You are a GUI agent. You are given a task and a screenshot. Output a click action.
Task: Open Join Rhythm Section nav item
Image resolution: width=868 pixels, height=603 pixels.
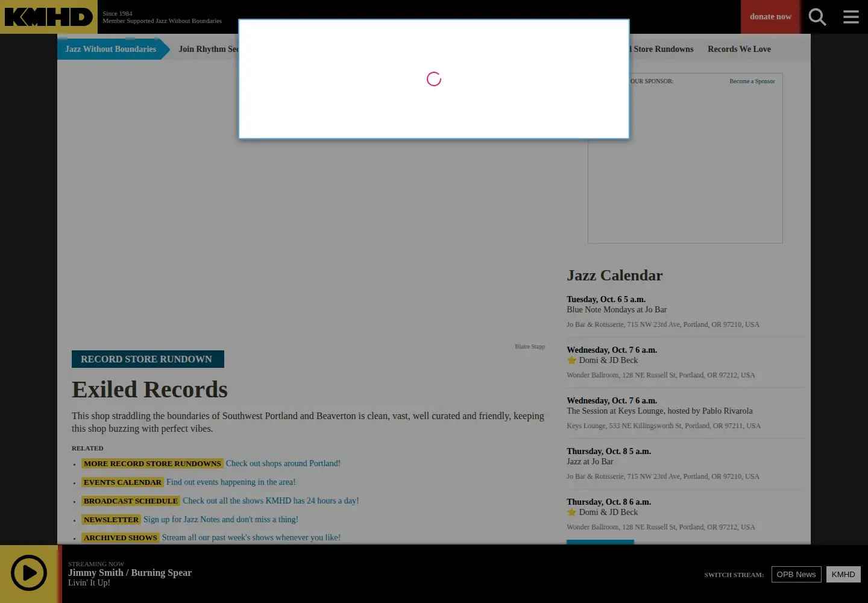[x=209, y=49]
